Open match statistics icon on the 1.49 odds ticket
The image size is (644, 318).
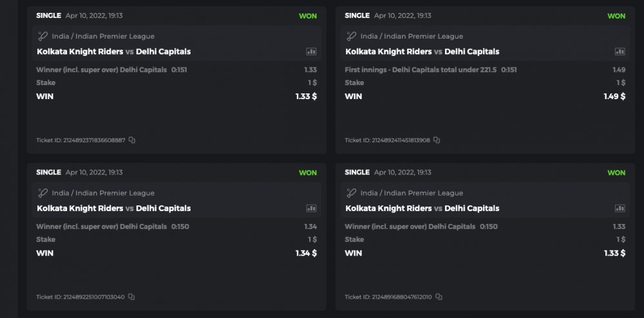620,51
